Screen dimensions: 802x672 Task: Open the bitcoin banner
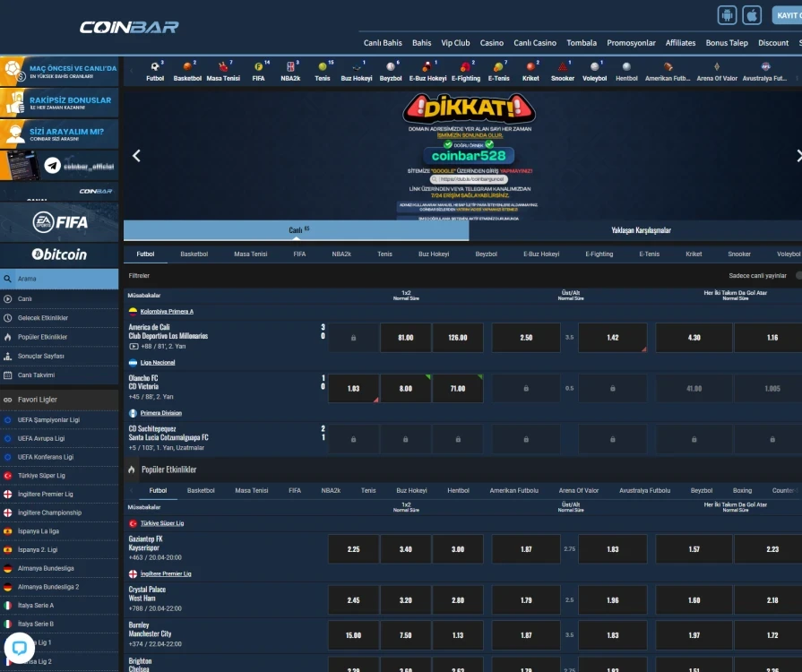click(x=59, y=254)
